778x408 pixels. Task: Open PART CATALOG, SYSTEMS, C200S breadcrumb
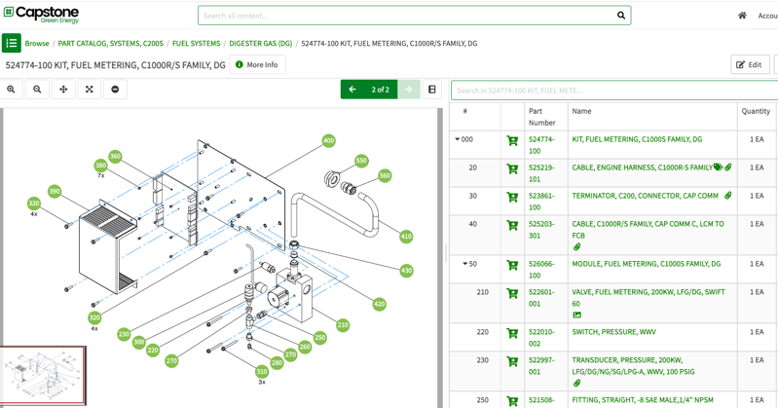(111, 43)
